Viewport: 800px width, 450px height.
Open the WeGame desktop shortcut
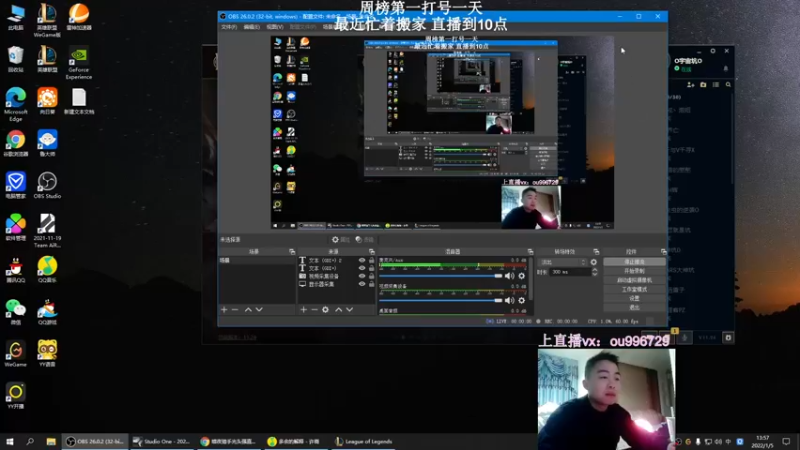click(15, 354)
